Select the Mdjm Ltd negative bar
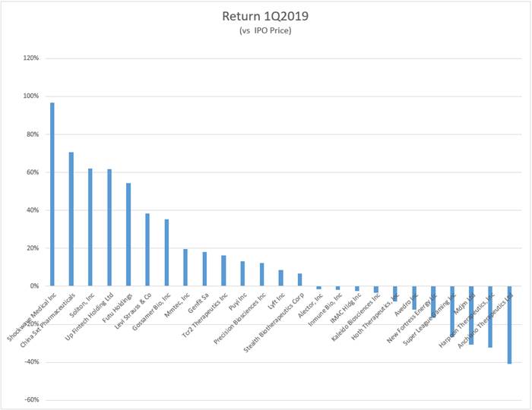 pos(471,315)
